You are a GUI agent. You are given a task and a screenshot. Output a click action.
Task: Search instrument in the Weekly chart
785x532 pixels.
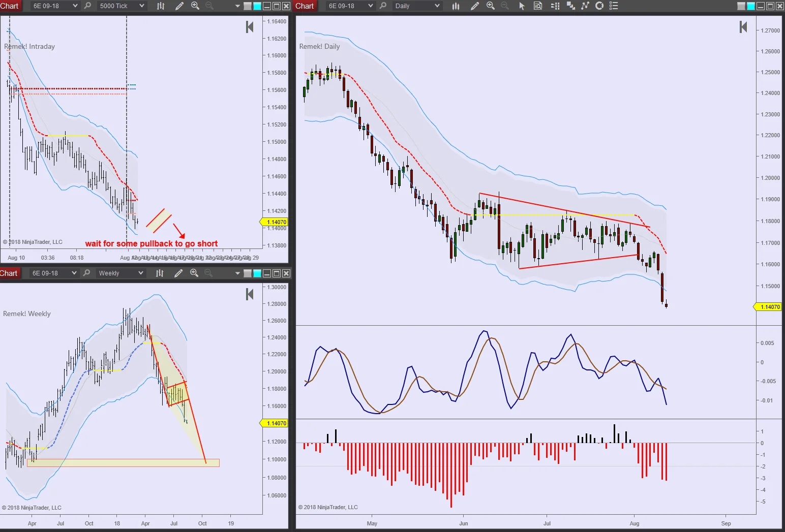(x=86, y=273)
